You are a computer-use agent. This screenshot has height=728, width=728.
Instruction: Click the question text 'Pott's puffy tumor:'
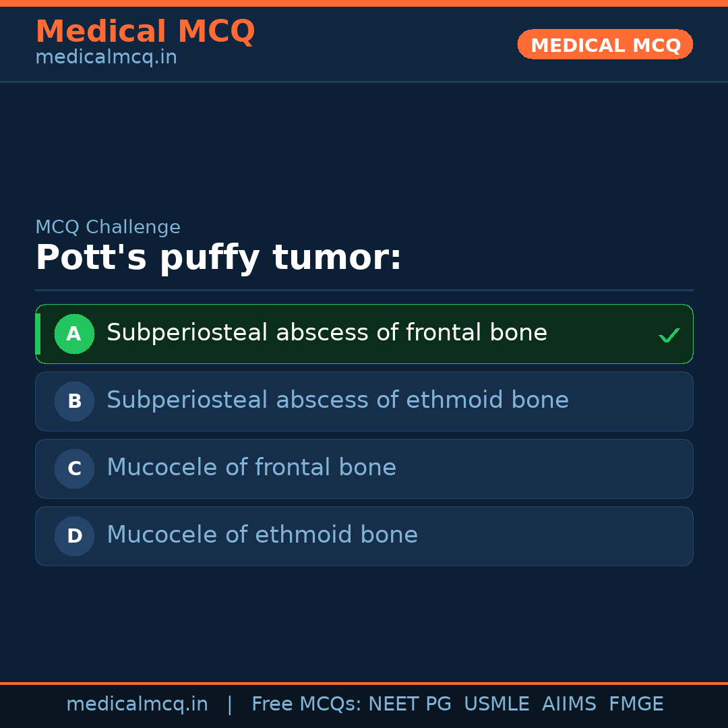pos(218,258)
